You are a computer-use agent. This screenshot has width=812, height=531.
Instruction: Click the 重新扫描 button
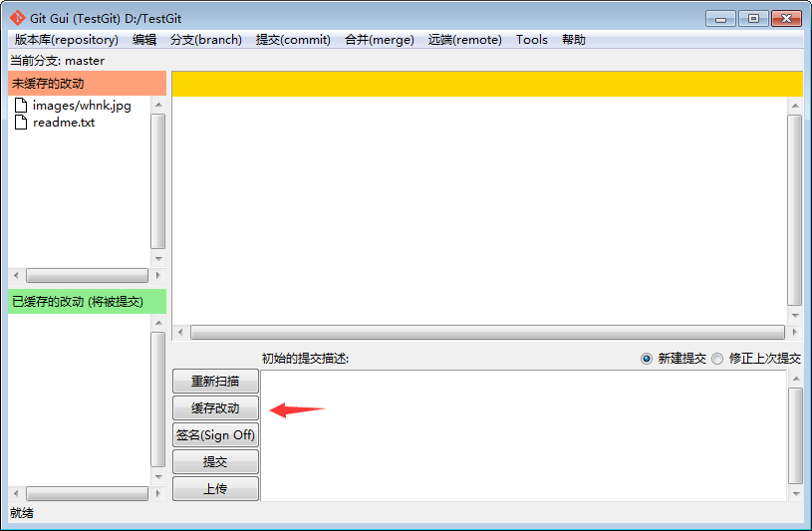click(x=215, y=382)
